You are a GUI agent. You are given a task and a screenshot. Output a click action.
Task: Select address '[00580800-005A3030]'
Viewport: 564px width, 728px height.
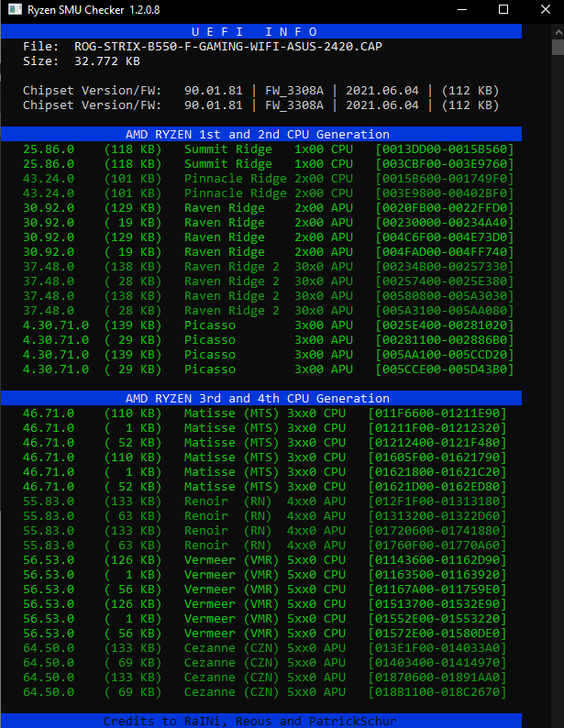tap(445, 296)
